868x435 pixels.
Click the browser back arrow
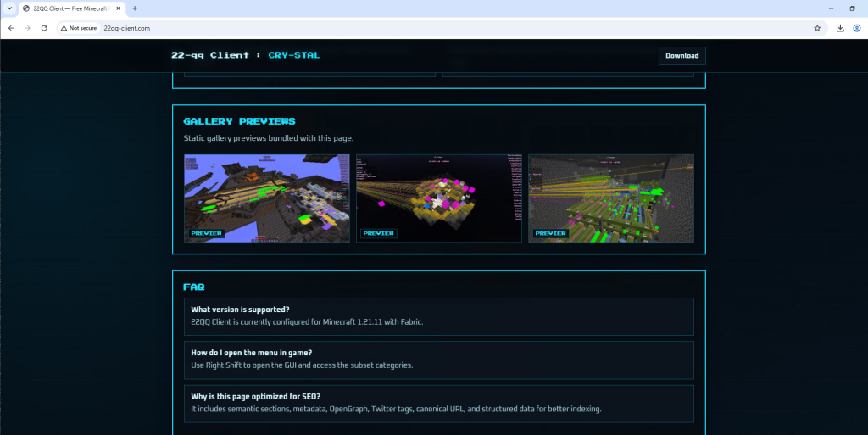(11, 28)
